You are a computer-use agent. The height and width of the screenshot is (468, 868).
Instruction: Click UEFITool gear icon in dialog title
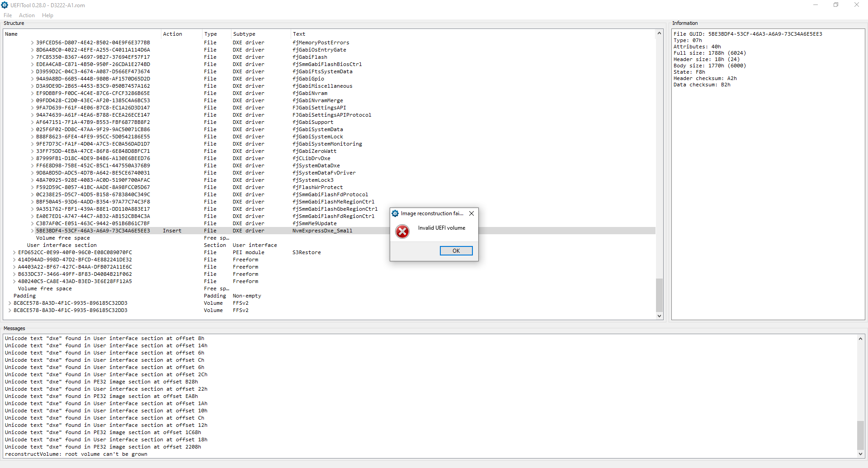coord(395,213)
